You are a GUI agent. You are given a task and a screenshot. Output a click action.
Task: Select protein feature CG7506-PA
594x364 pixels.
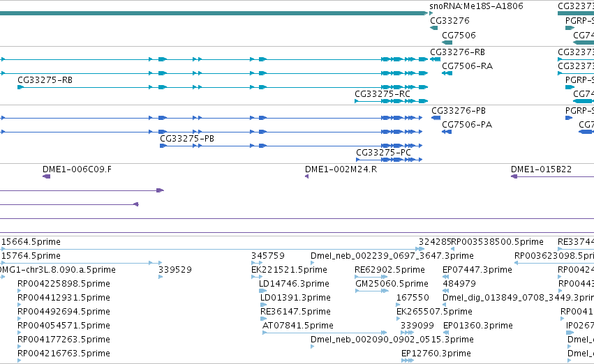coord(467,125)
